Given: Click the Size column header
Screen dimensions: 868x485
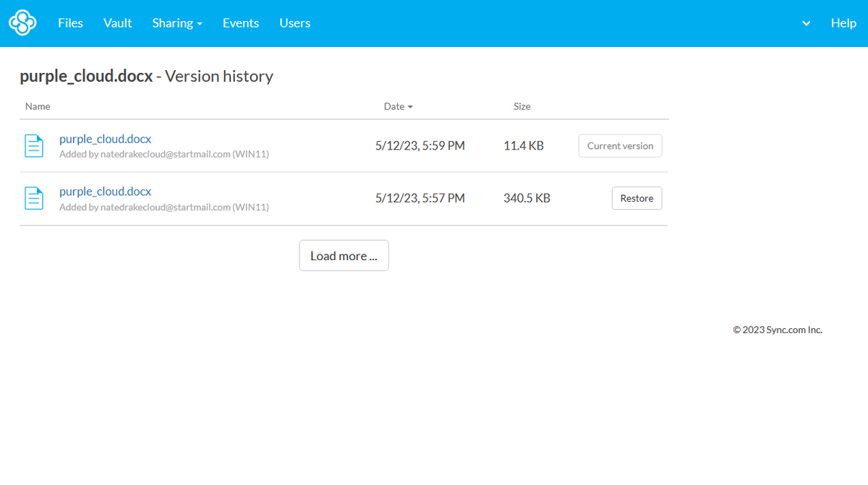Looking at the screenshot, I should click(x=522, y=106).
